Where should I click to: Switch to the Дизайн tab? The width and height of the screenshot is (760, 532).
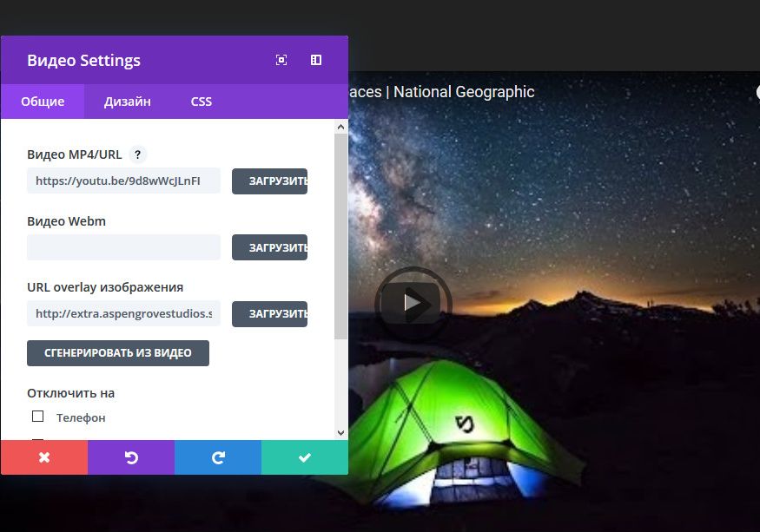click(x=127, y=102)
